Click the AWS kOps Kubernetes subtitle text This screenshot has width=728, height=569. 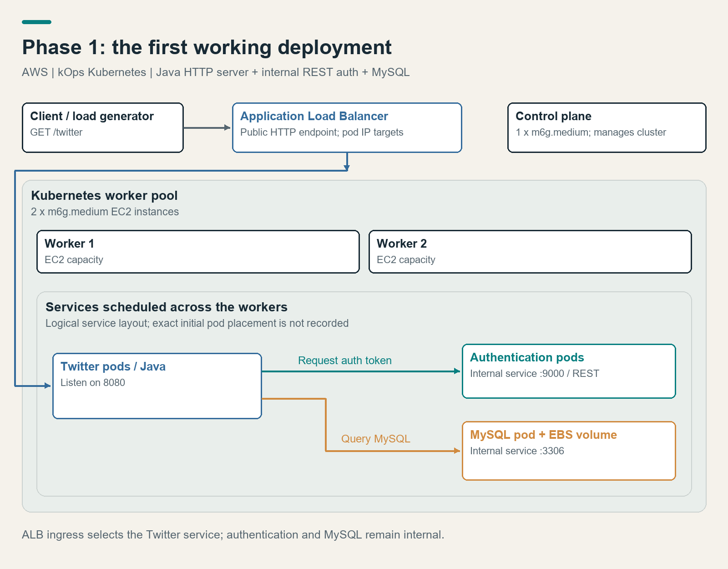pos(216,72)
